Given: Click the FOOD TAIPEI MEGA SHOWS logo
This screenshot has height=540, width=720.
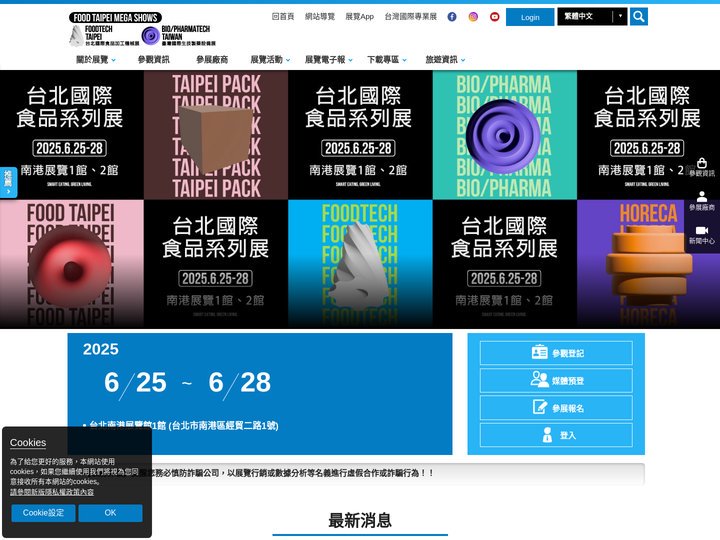Looking at the screenshot, I should pyautogui.click(x=115, y=17).
